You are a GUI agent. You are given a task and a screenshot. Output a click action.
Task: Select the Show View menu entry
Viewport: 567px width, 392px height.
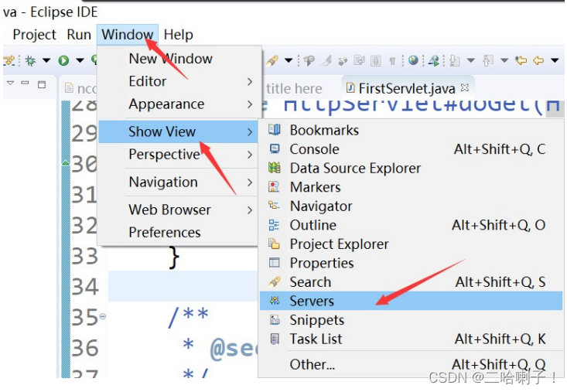tap(178, 132)
